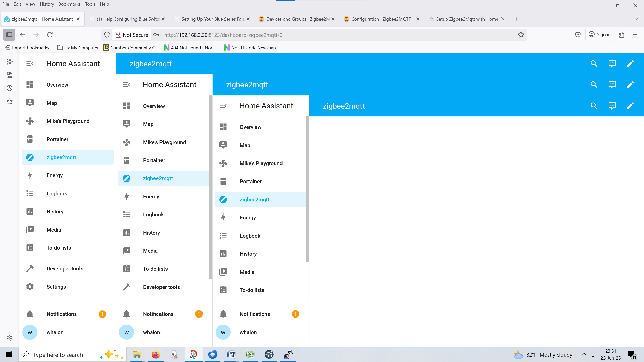Open Fix My Computer bookmarks folder

pyautogui.click(x=78, y=48)
